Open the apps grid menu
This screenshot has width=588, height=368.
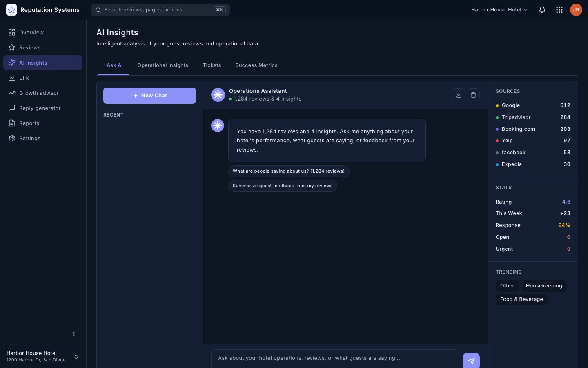(559, 10)
